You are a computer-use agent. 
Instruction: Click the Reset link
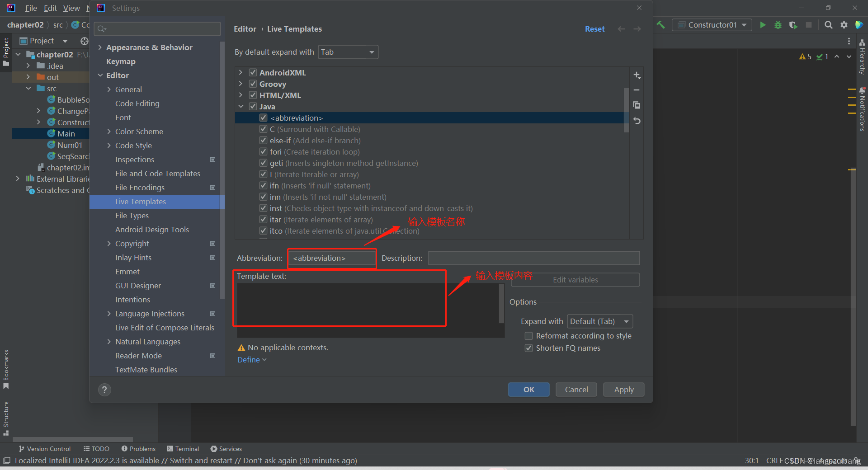[x=594, y=29]
